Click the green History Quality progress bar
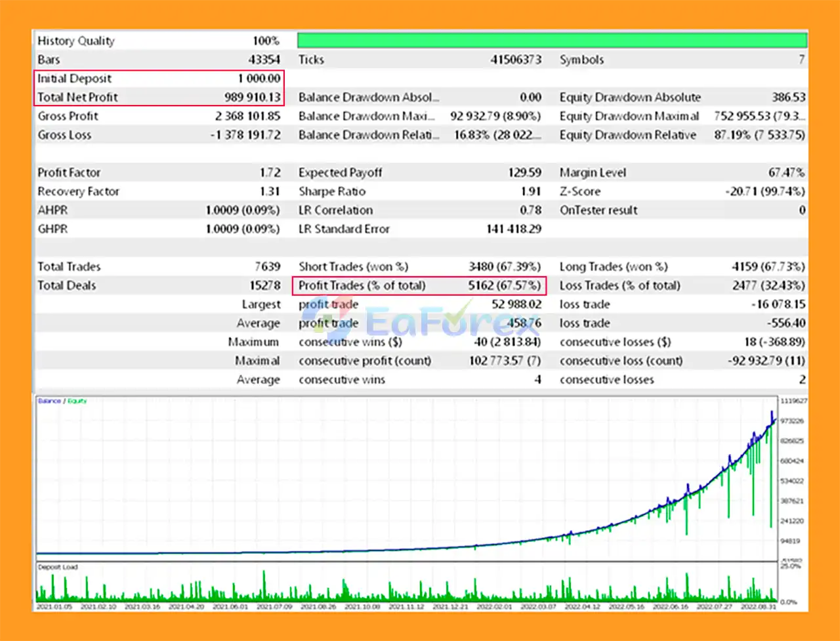This screenshot has width=840, height=641. coord(552,41)
